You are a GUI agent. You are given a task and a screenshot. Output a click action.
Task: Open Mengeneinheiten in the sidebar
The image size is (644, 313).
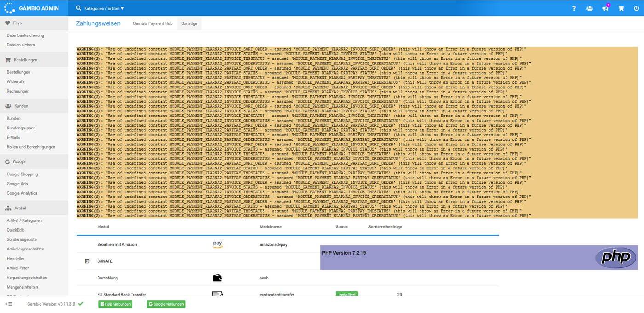point(22,287)
